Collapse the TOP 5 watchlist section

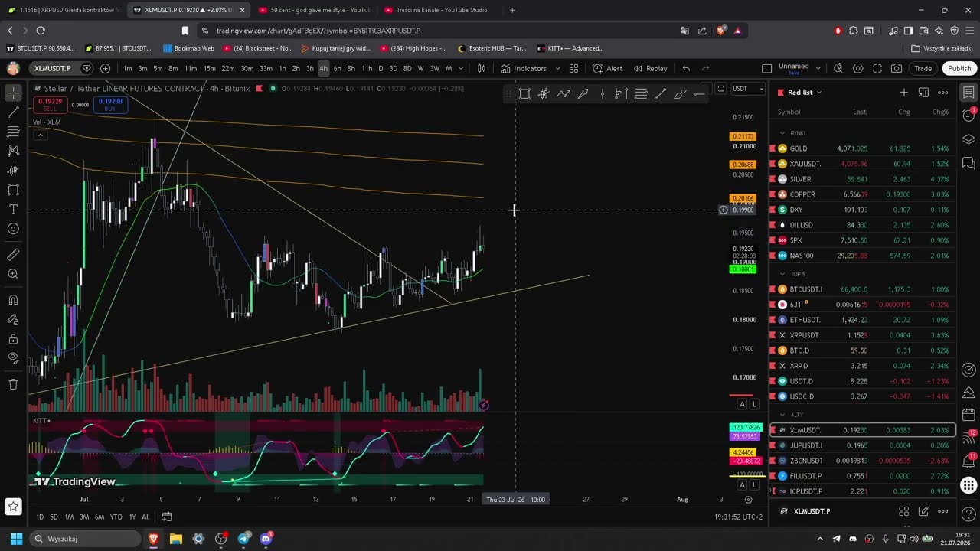782,274
